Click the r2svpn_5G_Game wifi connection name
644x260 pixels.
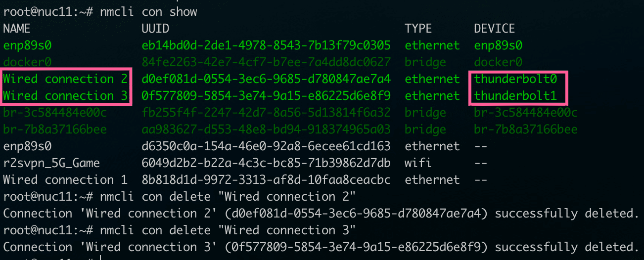(x=51, y=163)
